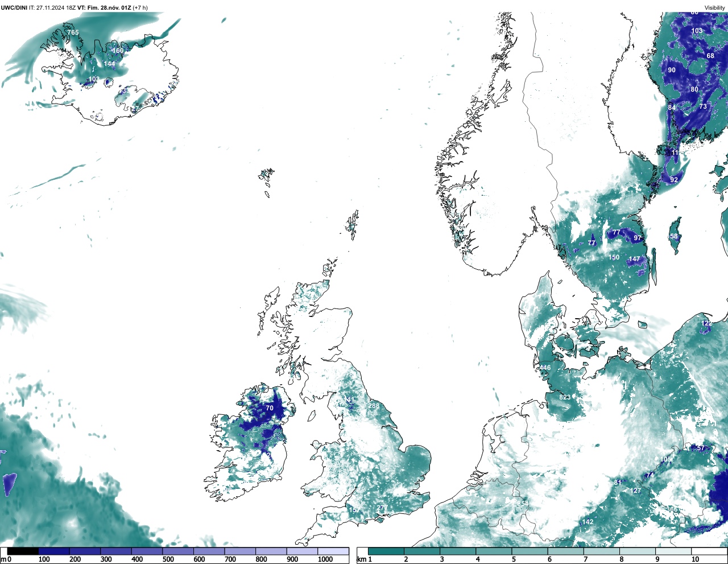
Task: Click the '58' value over Gotland
Action: point(674,236)
